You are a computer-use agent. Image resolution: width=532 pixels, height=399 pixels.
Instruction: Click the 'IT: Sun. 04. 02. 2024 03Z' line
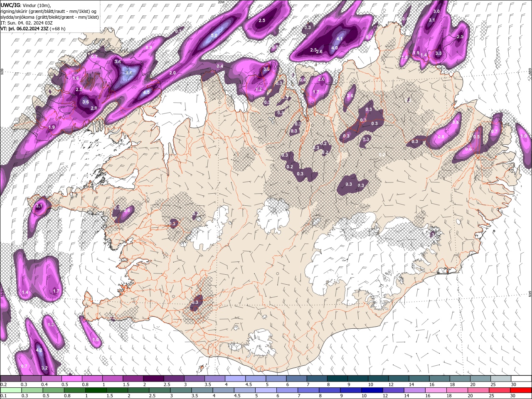tap(27, 23)
